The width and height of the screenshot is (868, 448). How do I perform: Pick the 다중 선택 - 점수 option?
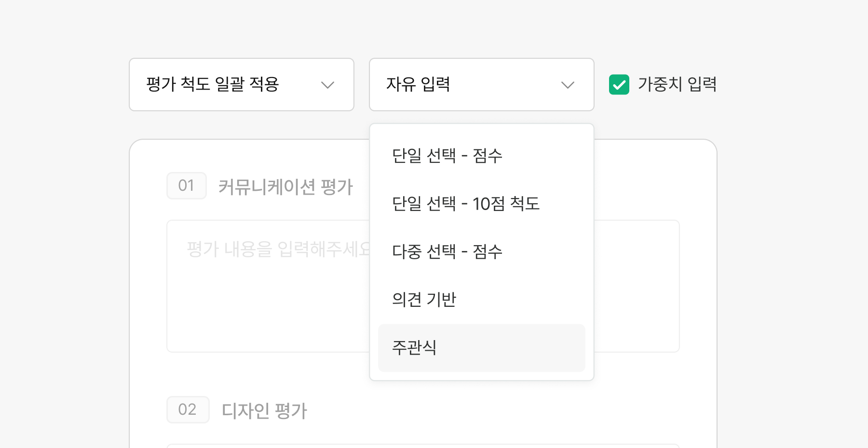click(447, 251)
